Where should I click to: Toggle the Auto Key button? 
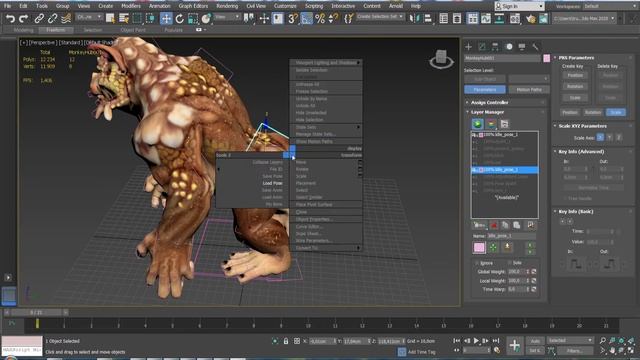[x=535, y=341]
